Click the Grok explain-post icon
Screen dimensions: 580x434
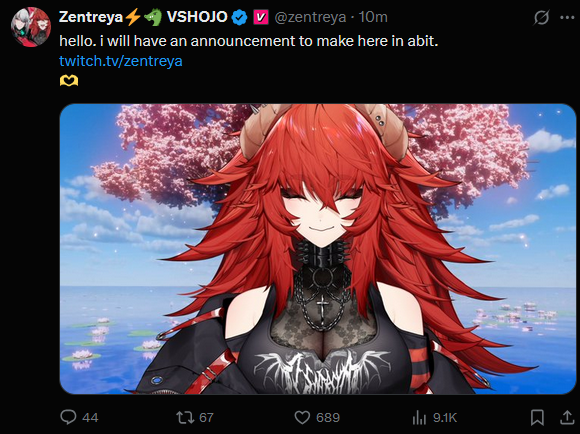click(542, 17)
